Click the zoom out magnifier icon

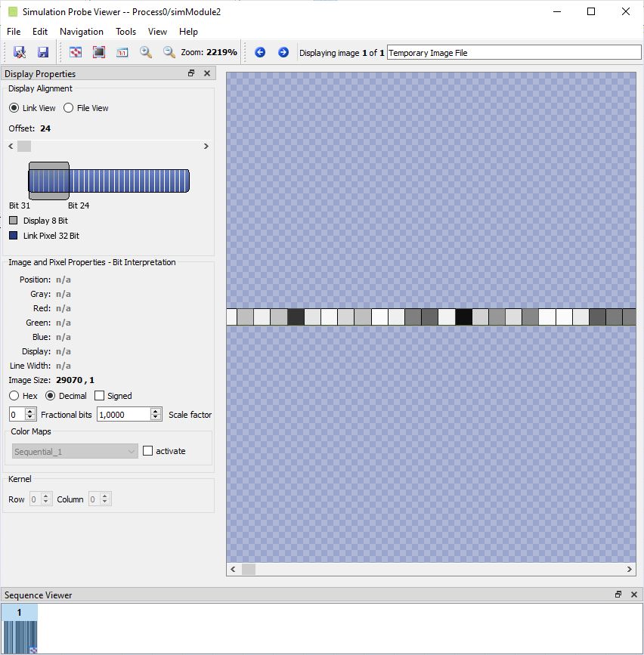click(x=169, y=52)
